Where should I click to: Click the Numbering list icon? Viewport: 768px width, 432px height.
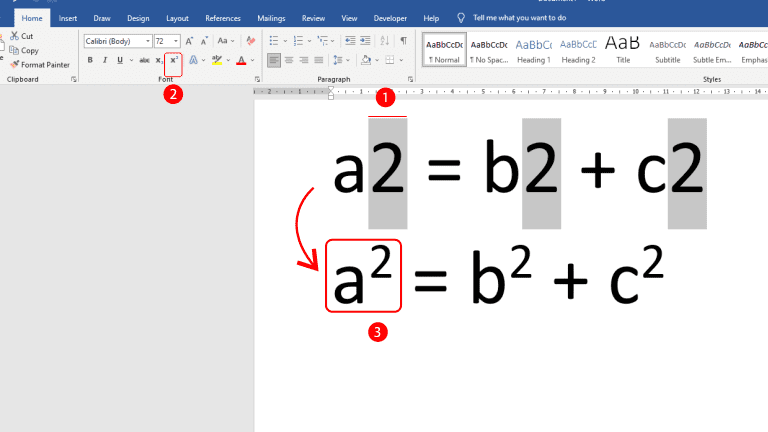298,41
